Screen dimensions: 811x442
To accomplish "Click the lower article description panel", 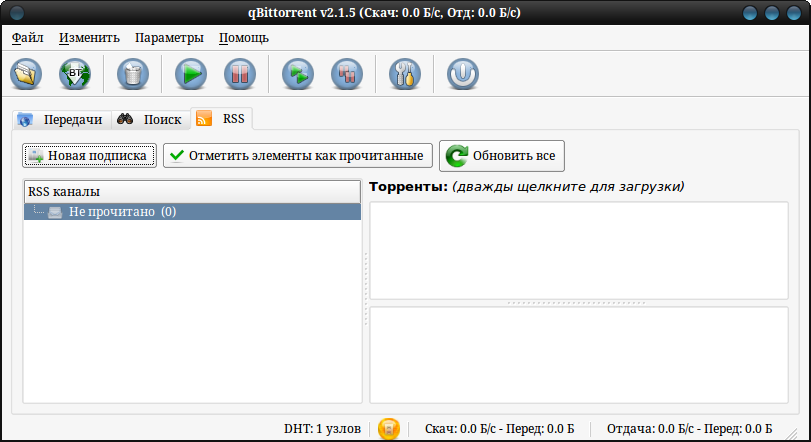I will pyautogui.click(x=579, y=355).
